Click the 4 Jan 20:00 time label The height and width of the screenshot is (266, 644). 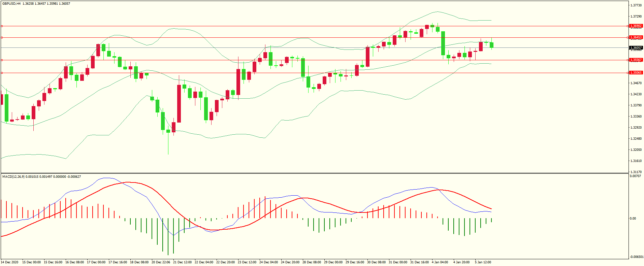461,262
